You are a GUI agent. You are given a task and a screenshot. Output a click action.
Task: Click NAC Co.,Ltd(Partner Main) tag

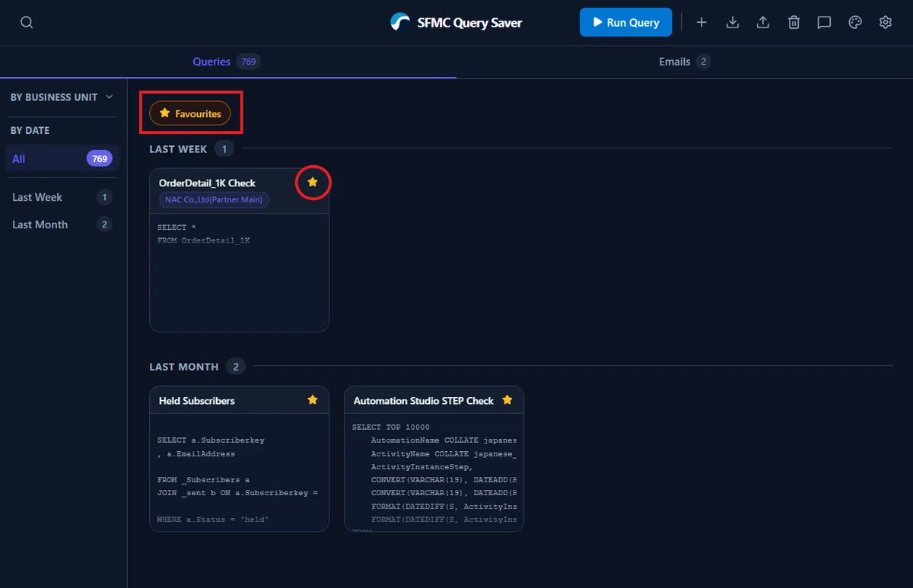click(214, 200)
